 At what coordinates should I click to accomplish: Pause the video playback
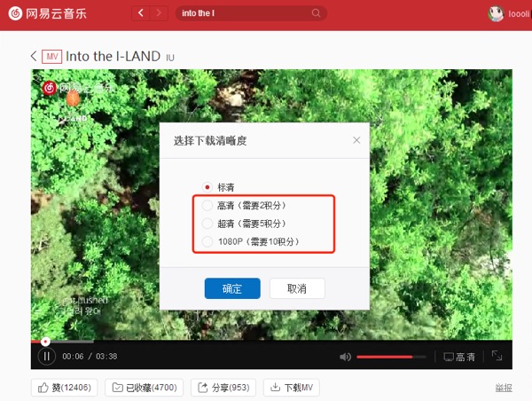[46, 356]
